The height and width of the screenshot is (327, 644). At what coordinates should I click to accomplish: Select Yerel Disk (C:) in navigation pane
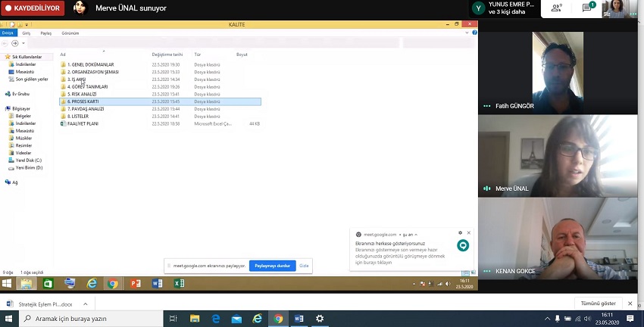point(29,160)
